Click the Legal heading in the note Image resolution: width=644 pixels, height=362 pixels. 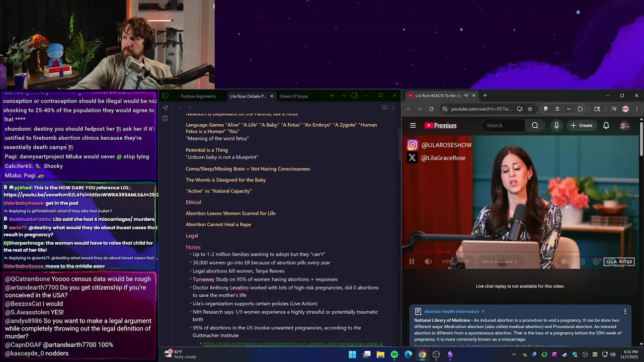192,236
